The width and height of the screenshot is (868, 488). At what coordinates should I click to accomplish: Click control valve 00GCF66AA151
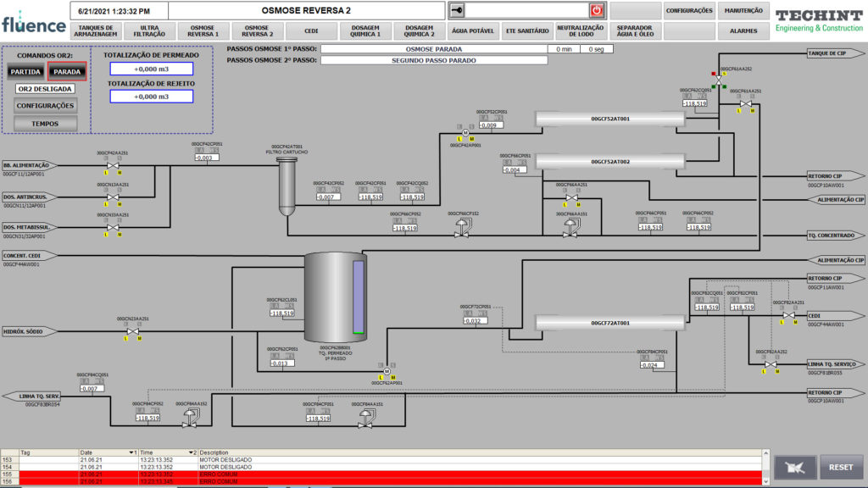(x=570, y=228)
